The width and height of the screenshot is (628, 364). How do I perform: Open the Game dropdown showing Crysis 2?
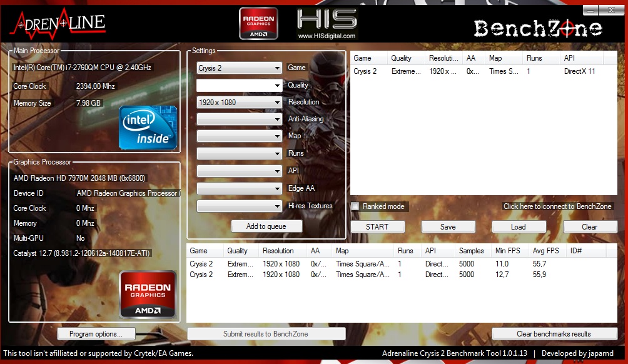[x=239, y=68]
